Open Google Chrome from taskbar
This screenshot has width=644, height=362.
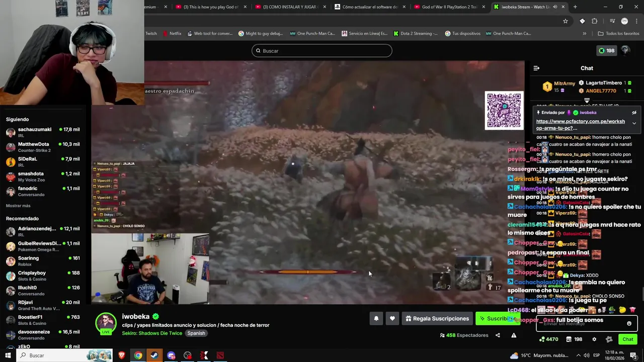point(138,355)
